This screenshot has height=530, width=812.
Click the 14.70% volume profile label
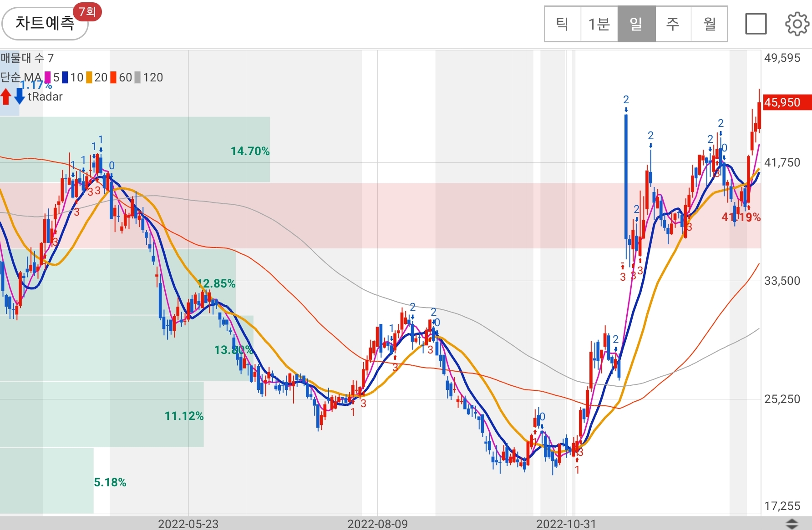click(x=250, y=151)
